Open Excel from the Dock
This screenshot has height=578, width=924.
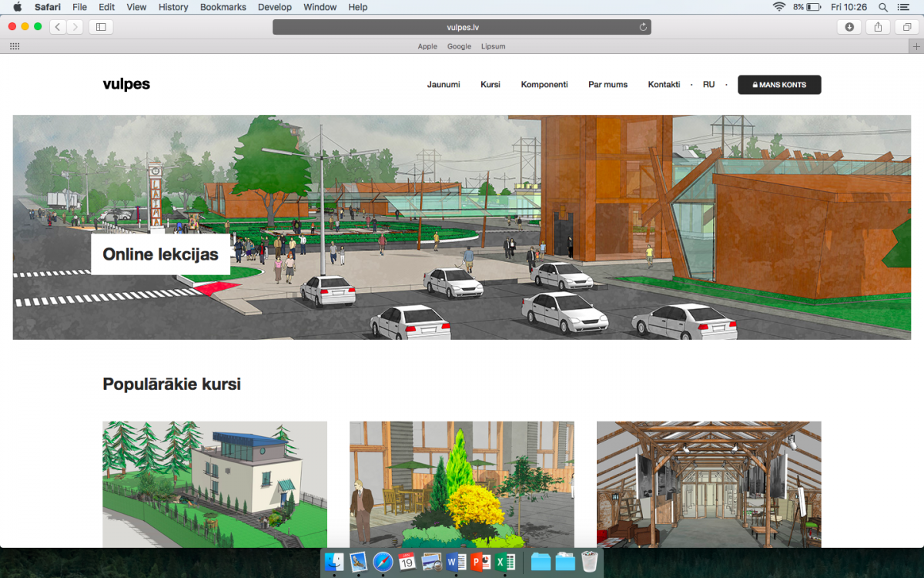(505, 562)
